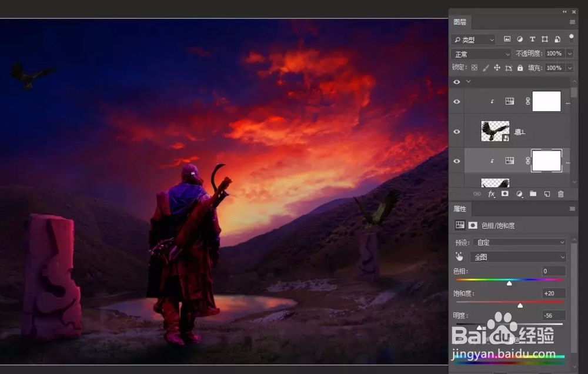Open the fill 填充 slider dropdown arrow
588x374 pixels.
click(x=570, y=68)
